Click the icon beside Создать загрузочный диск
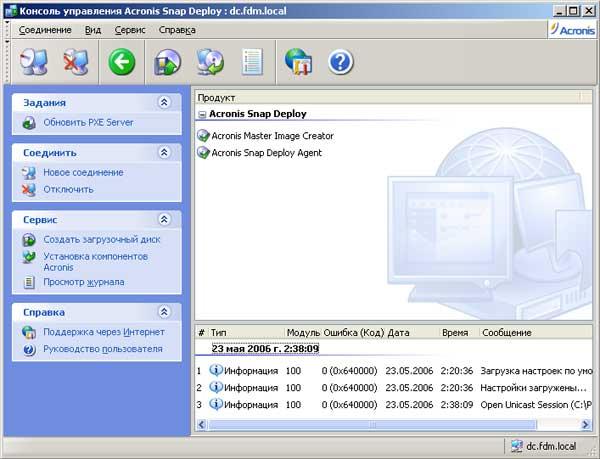This screenshot has width=600, height=459. pos(29,240)
